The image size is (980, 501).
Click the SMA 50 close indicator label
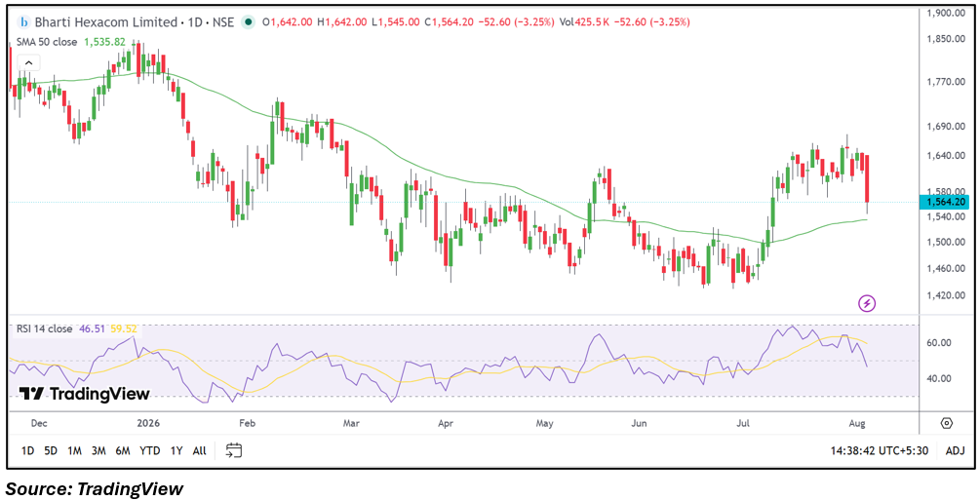[x=47, y=43]
